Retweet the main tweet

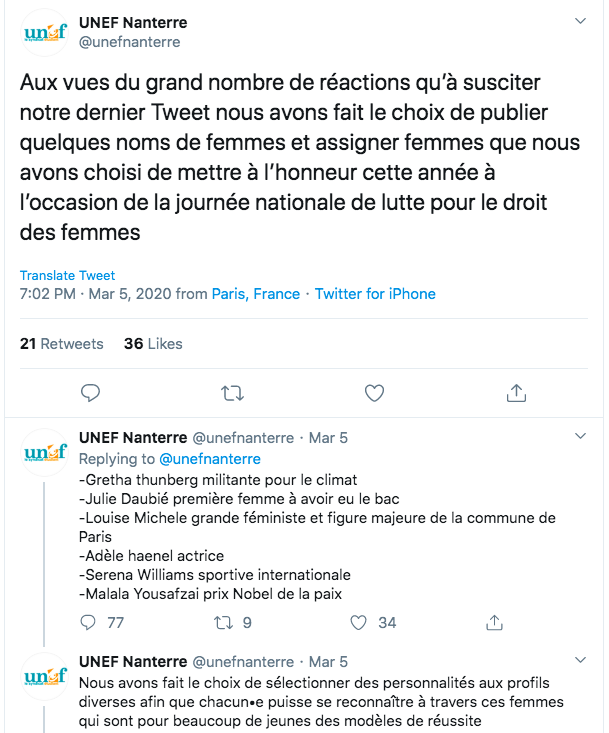[232, 392]
